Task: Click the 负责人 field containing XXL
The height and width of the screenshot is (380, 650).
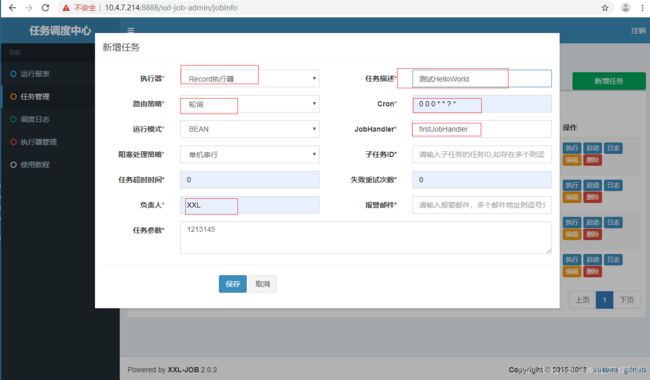Action: tap(250, 205)
